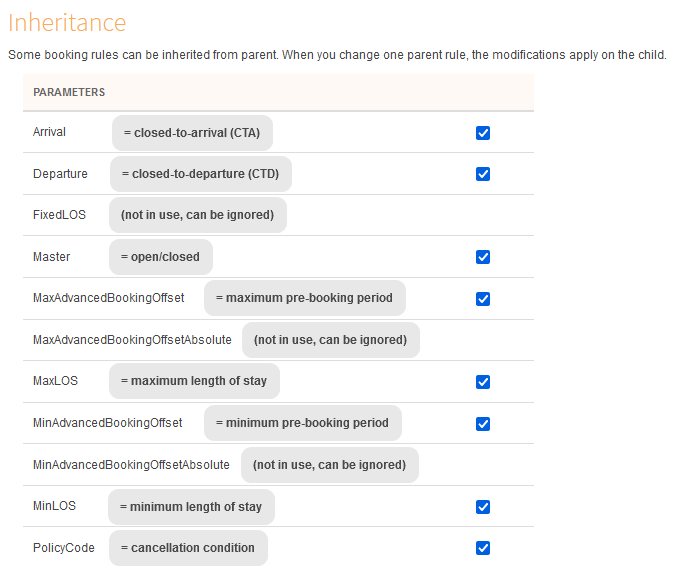
Task: Uncheck the Arrival inheritance checkbox
Action: click(483, 132)
